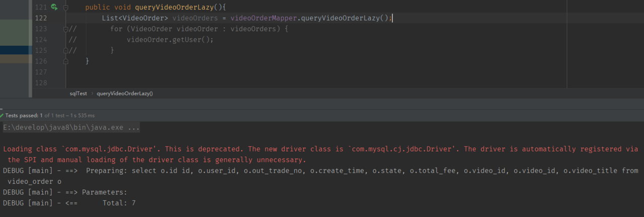Select the queryVideoOrderLazy() breadcrumb
644x217 pixels.
click(x=125, y=93)
